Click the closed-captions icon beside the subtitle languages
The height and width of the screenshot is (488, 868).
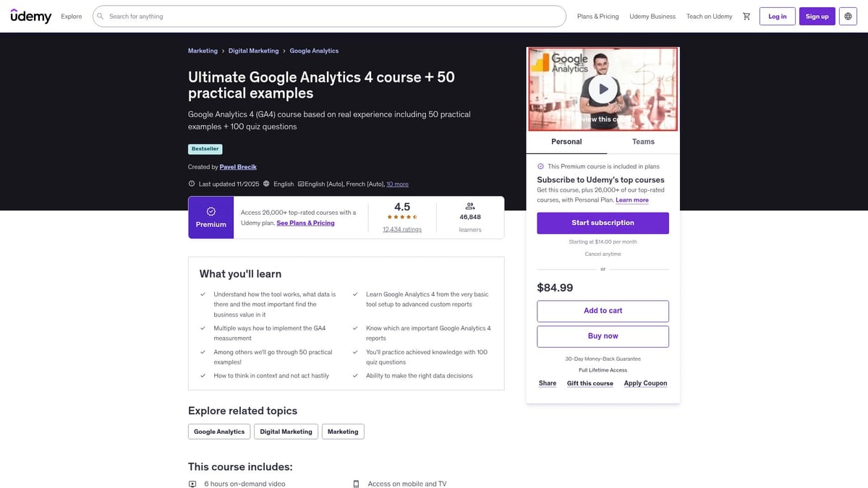[299, 184]
